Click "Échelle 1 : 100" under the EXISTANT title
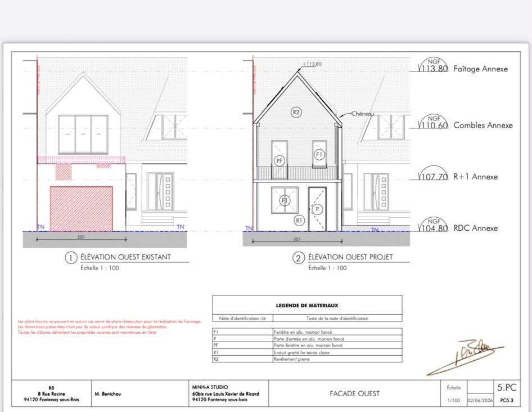Image resolution: width=532 pixels, height=412 pixels. [x=100, y=268]
